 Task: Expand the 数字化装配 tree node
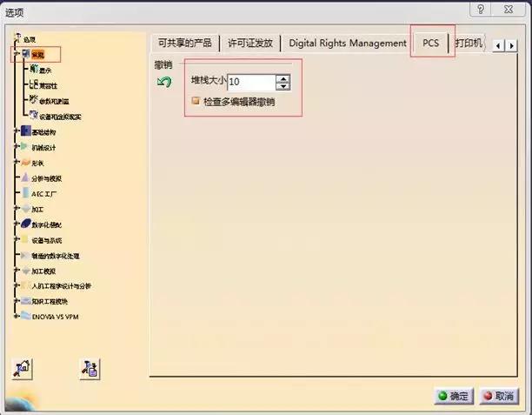tap(16, 224)
